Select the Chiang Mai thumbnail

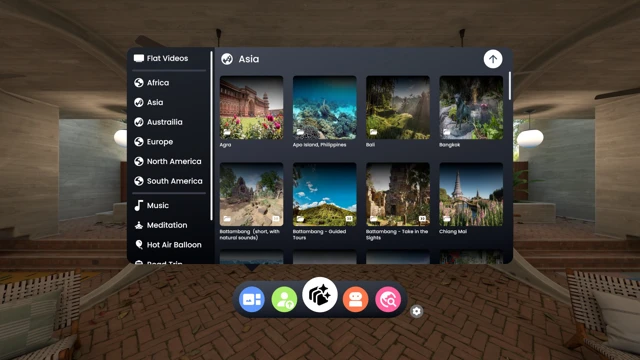click(x=471, y=195)
